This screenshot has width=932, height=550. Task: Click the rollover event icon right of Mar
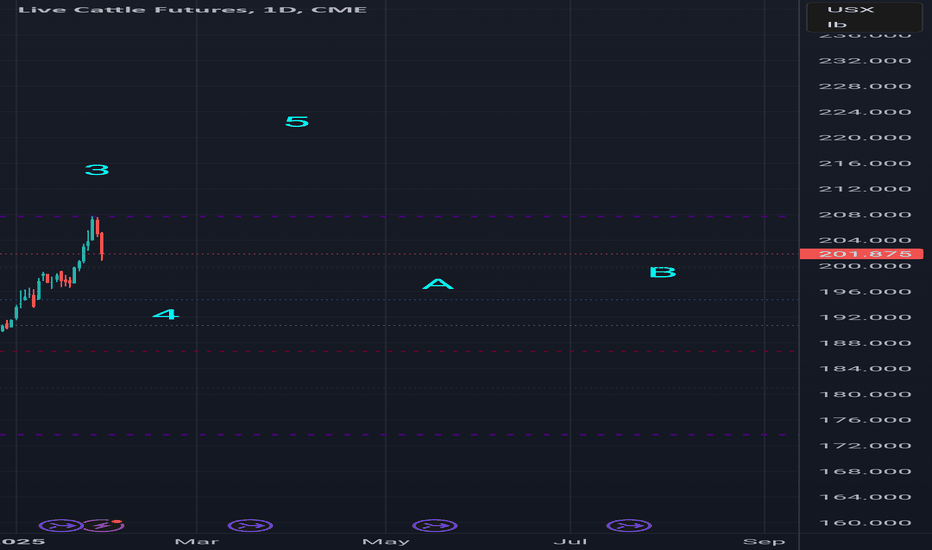(x=250, y=526)
